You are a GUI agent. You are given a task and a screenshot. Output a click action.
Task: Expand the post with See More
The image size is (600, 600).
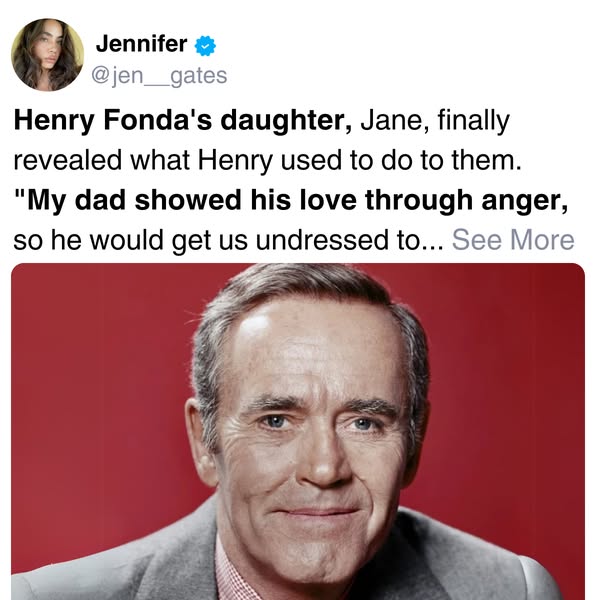513,240
